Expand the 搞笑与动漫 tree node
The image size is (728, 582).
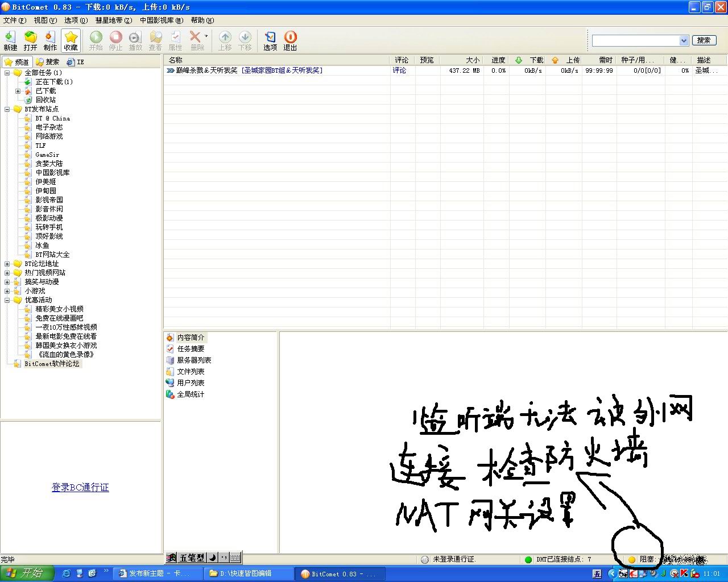[7, 282]
